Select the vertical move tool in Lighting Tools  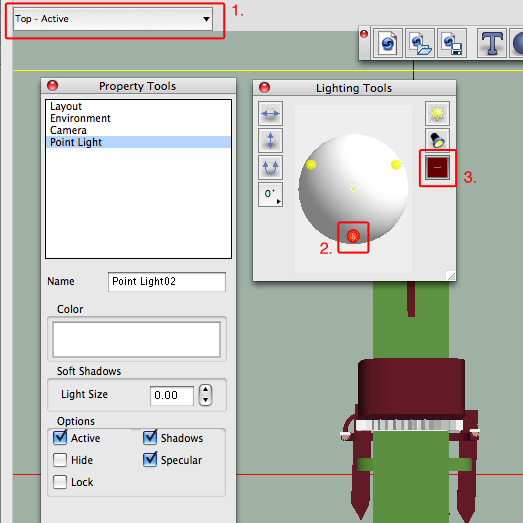tap(270, 140)
